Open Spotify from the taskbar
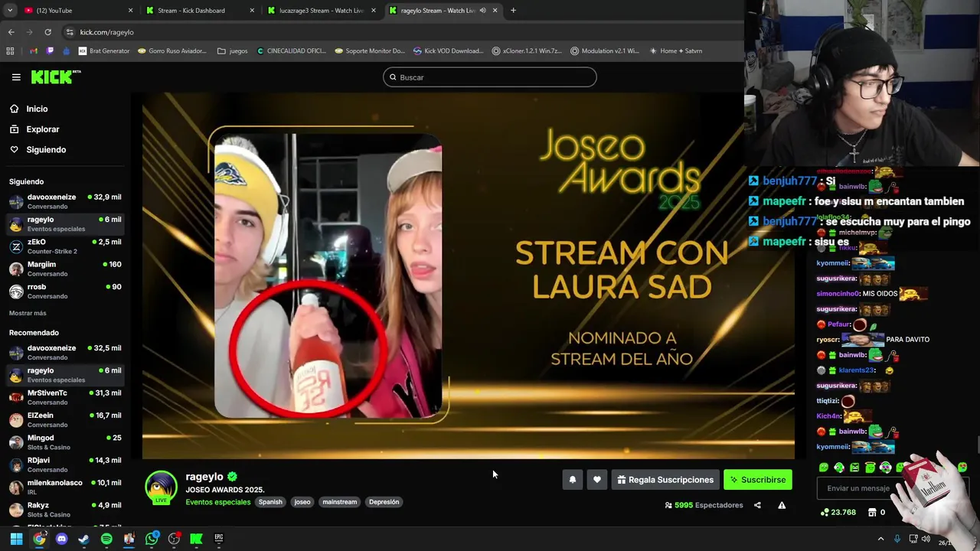 (x=106, y=539)
